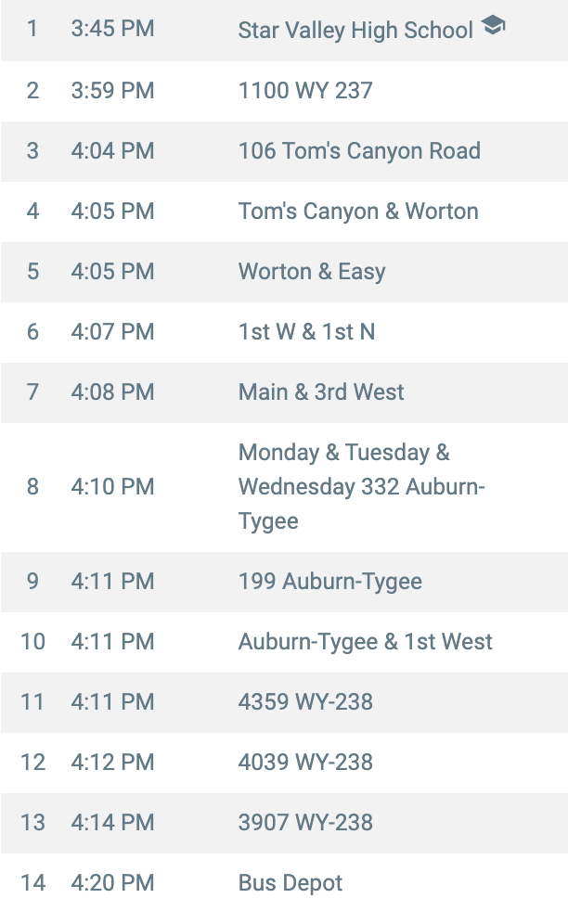Click the 1100 WY 237 stop
568x924 pixels.
tap(305, 91)
